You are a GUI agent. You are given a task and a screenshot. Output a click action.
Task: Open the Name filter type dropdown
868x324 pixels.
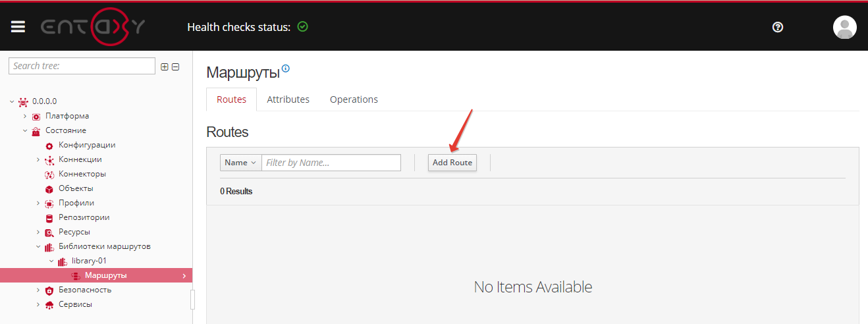coord(240,163)
